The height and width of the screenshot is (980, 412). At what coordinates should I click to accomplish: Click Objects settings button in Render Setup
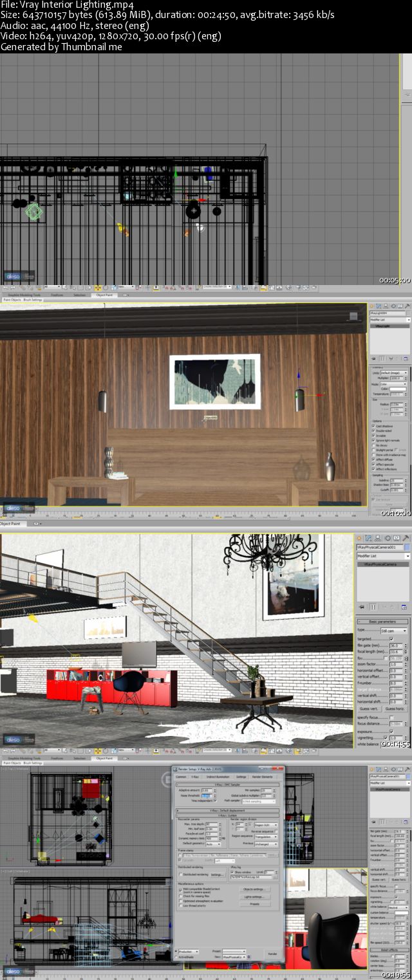coord(255,889)
